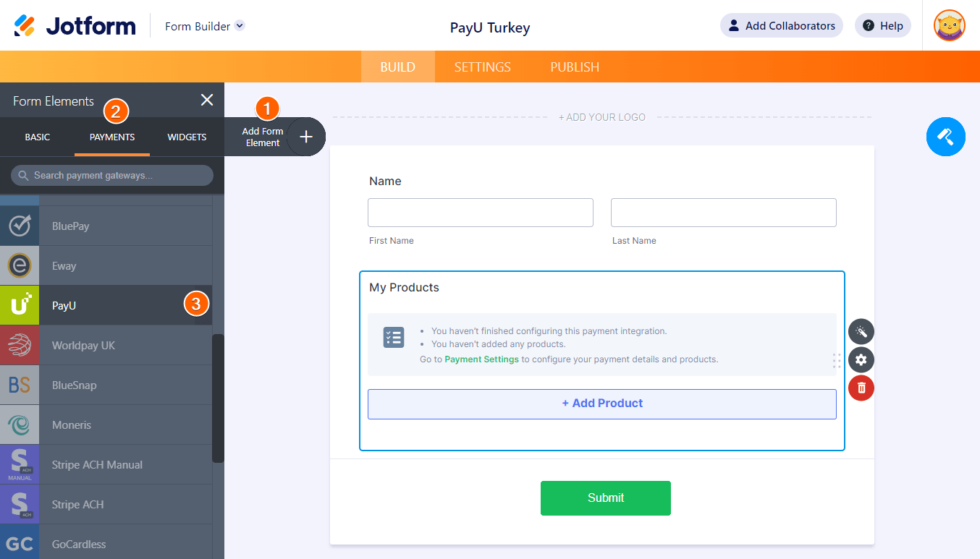980x559 pixels.
Task: Select the BlueSnap gateway label
Action: click(75, 385)
